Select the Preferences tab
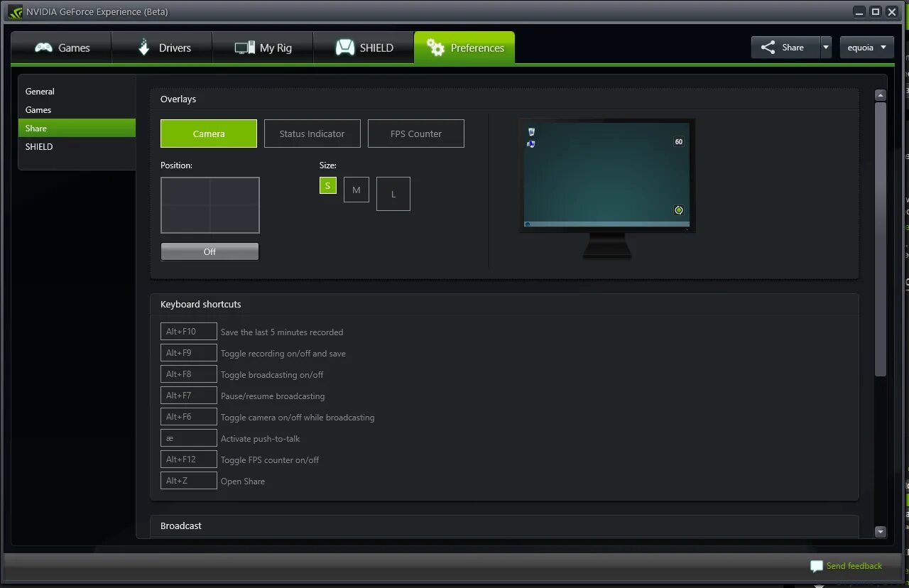Image resolution: width=909 pixels, height=588 pixels. (x=464, y=48)
